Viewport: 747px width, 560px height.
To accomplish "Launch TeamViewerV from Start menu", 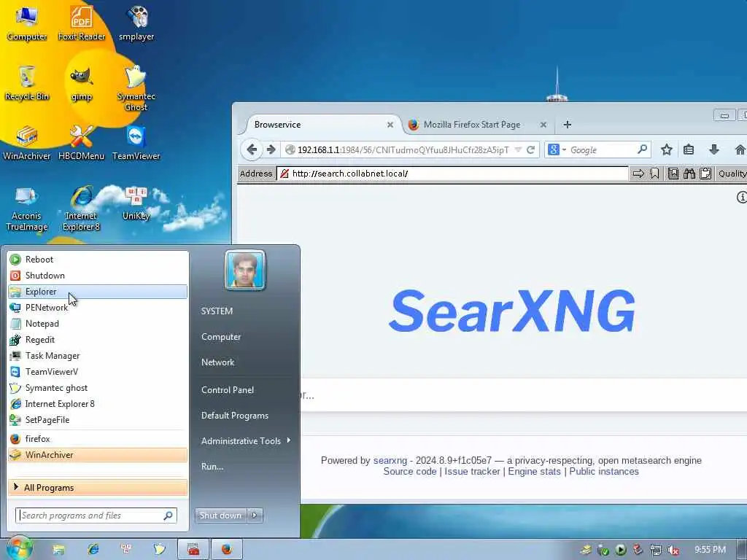I will tap(98, 371).
